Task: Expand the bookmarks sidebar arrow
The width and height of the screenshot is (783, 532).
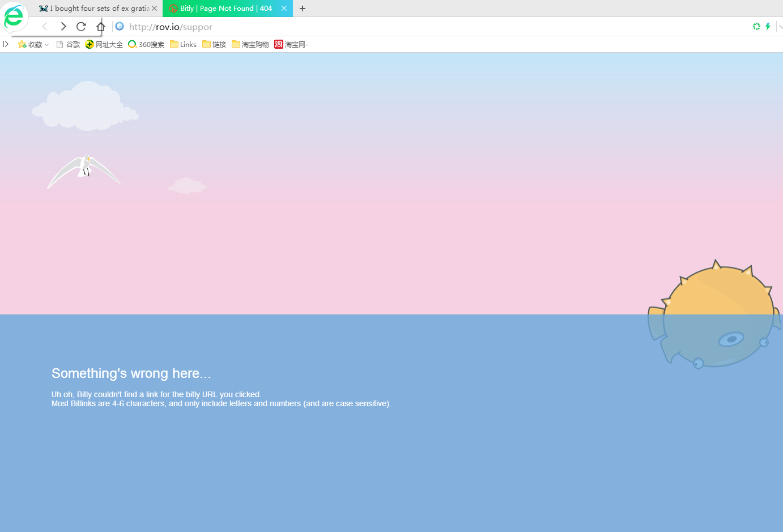Action: point(6,44)
